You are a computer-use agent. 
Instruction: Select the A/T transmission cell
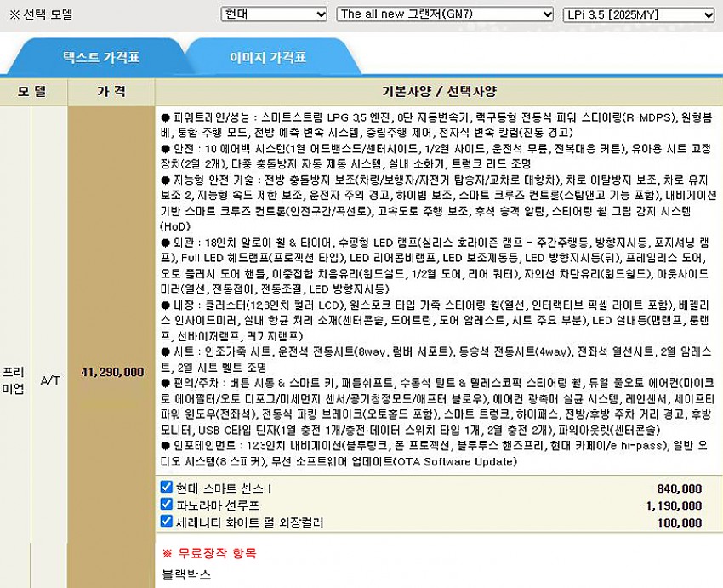click(50, 380)
